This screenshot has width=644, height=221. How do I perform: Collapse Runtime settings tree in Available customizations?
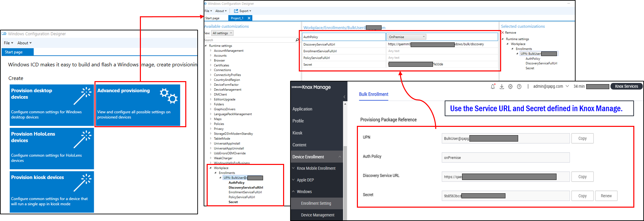tap(206, 46)
